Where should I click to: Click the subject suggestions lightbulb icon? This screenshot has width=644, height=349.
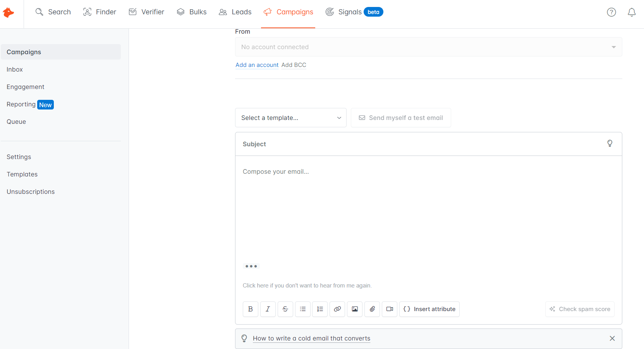click(610, 144)
